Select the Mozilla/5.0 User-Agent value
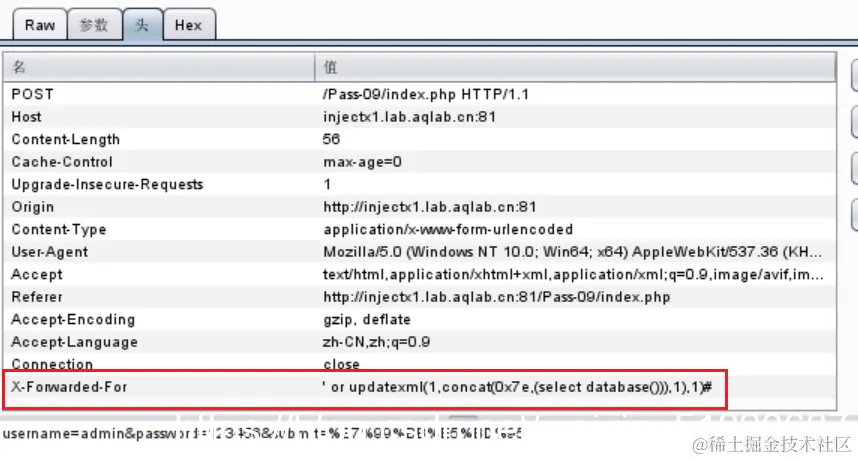Viewport: 858px width, 461px height. pos(572,252)
